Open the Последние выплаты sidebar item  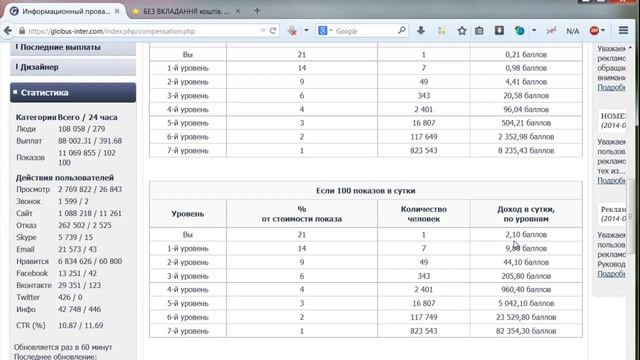click(73, 48)
